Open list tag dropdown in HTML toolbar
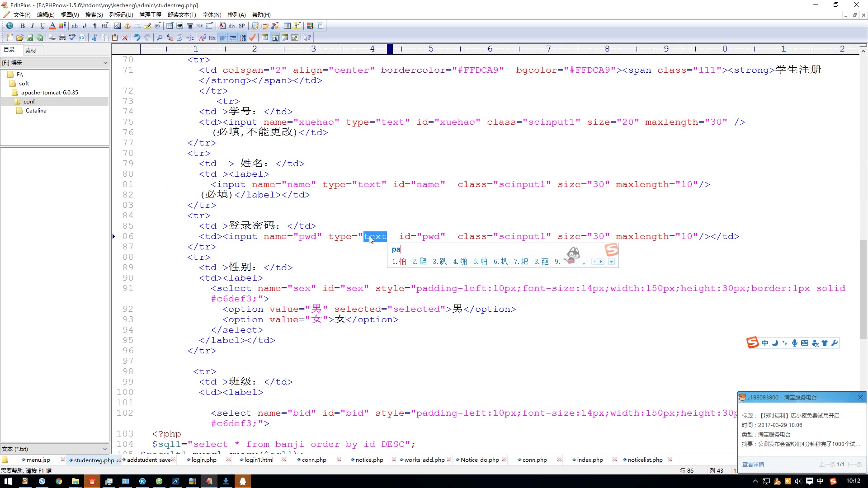868x488 pixels. 209,26
